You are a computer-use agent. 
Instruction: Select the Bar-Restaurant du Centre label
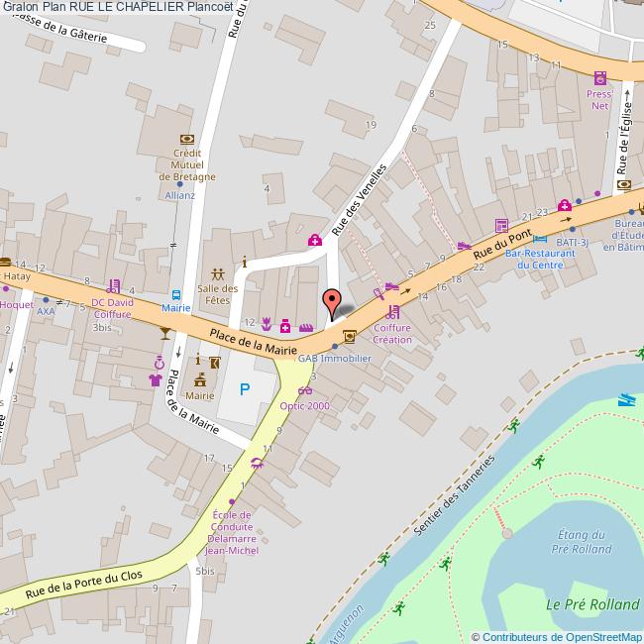point(540,260)
